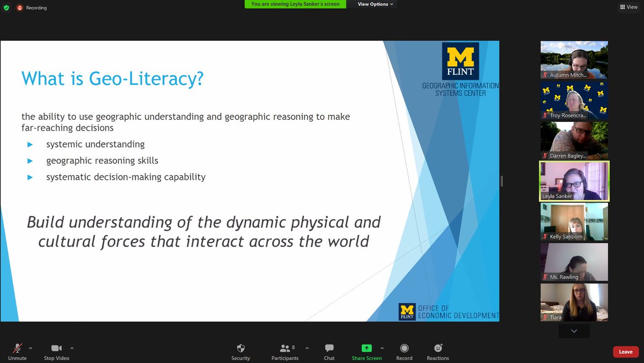
Task: Unmute your microphone
Action: click(x=18, y=351)
